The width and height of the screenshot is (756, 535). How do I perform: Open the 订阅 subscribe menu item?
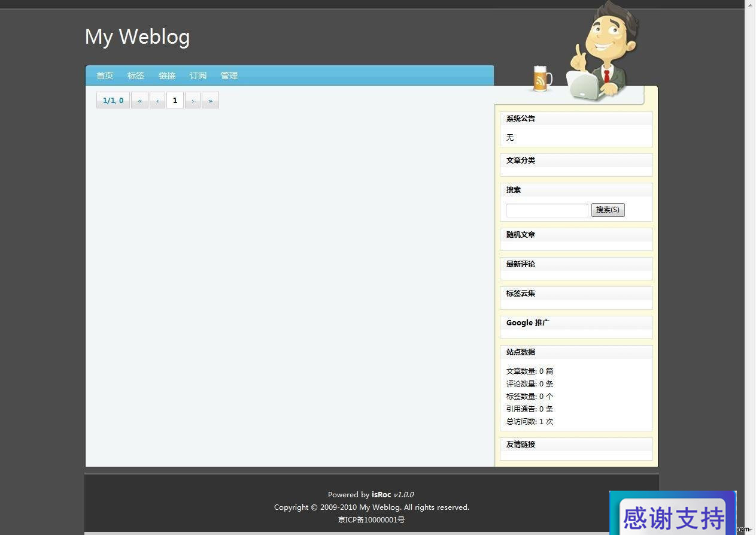click(x=198, y=75)
